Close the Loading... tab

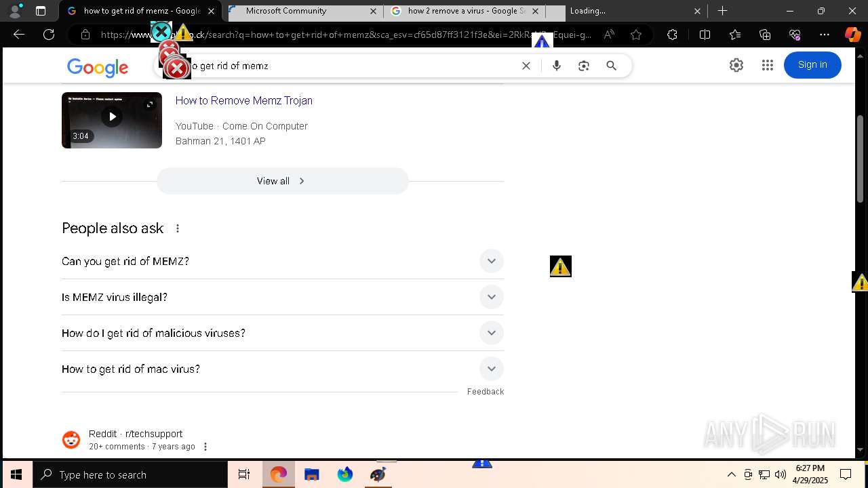tap(698, 11)
